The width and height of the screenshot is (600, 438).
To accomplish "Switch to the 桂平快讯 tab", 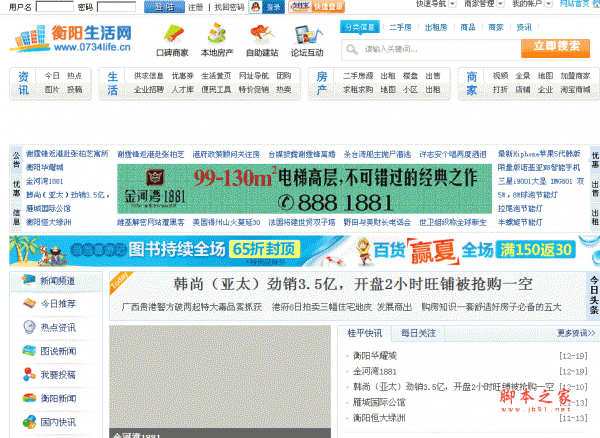I will point(365,333).
